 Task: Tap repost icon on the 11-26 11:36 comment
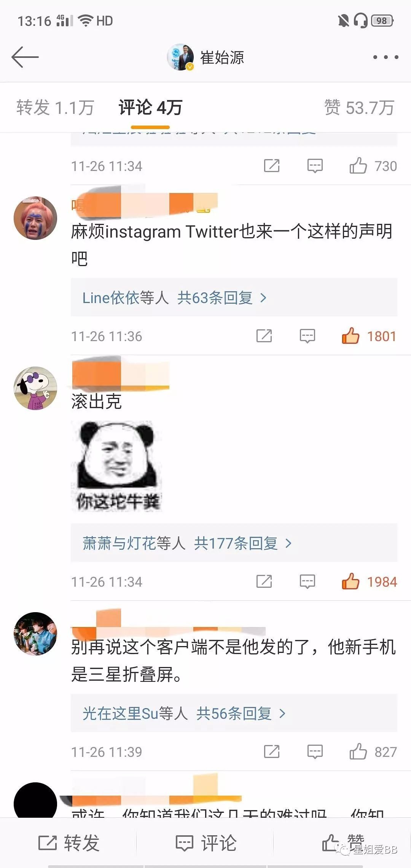264,336
